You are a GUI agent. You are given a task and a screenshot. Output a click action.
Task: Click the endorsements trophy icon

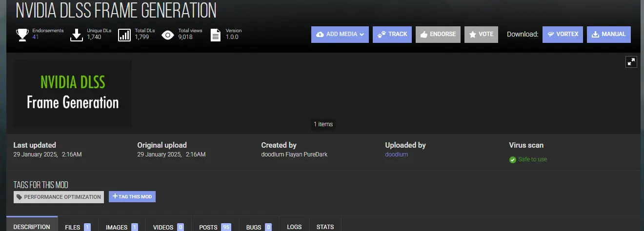point(22,35)
